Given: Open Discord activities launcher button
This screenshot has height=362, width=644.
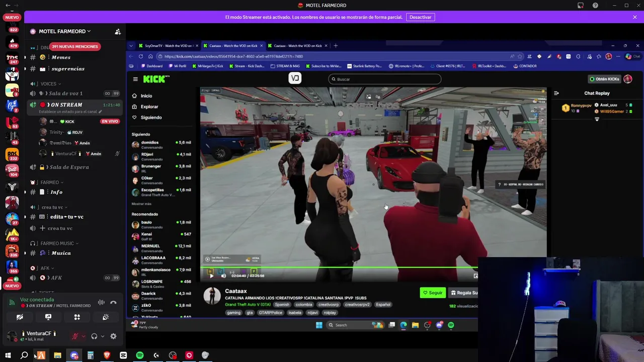Looking at the screenshot, I should click(77, 317).
